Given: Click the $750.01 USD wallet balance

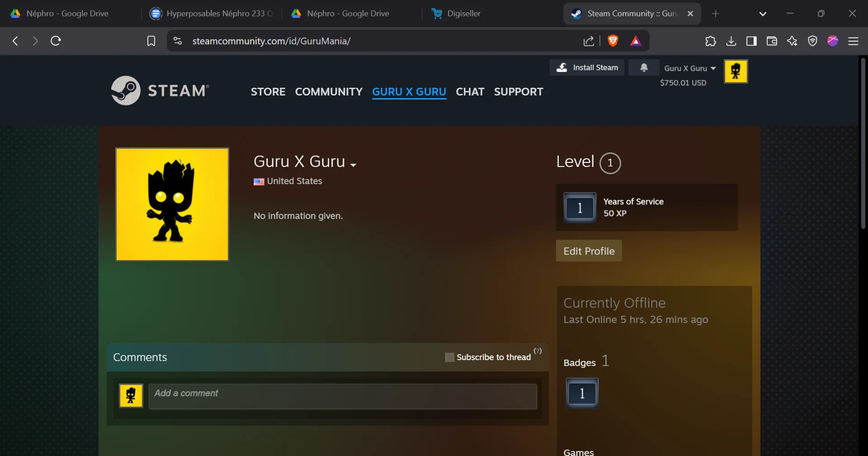Looking at the screenshot, I should [x=683, y=83].
